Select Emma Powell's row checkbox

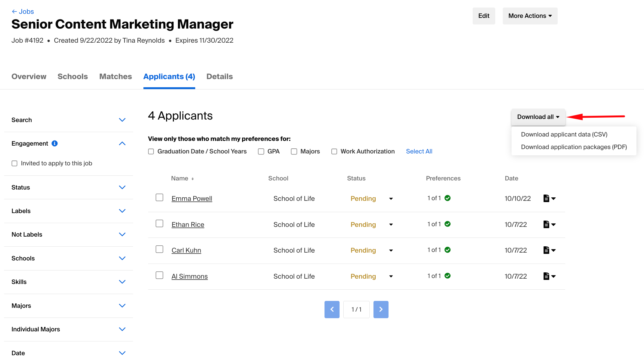click(x=159, y=197)
